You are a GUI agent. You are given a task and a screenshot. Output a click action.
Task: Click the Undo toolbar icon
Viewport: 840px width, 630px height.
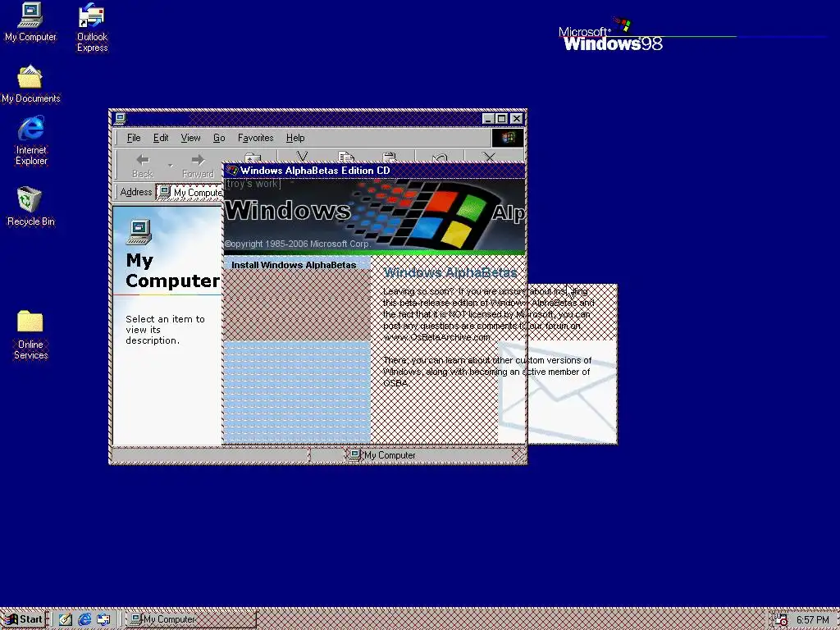[x=440, y=157]
